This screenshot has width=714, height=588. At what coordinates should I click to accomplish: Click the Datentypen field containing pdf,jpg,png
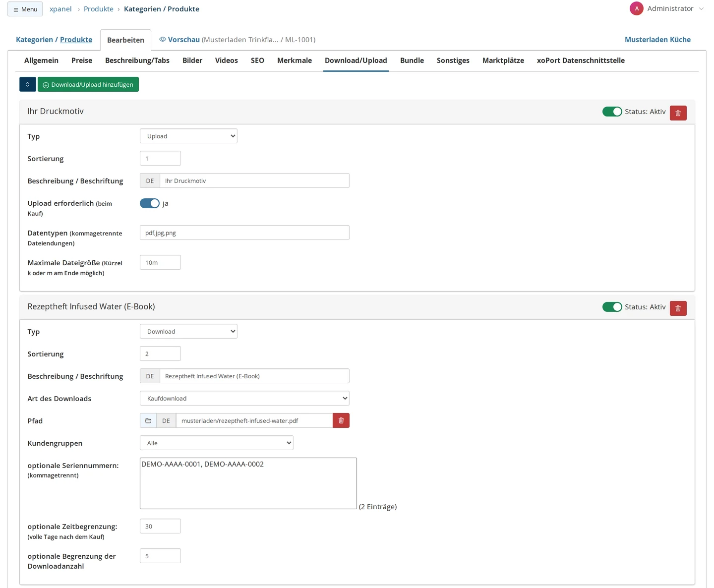244,233
